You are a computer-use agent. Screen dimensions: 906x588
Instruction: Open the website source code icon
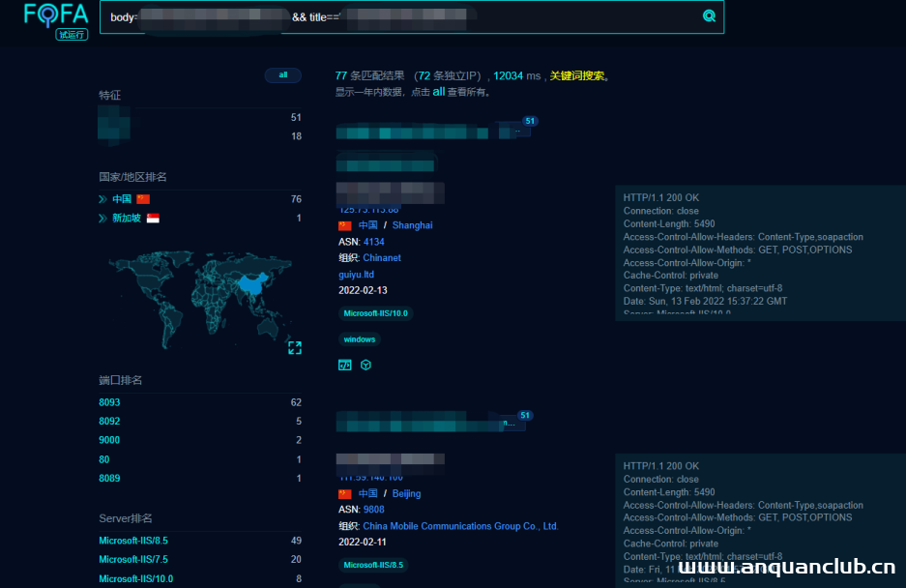344,365
